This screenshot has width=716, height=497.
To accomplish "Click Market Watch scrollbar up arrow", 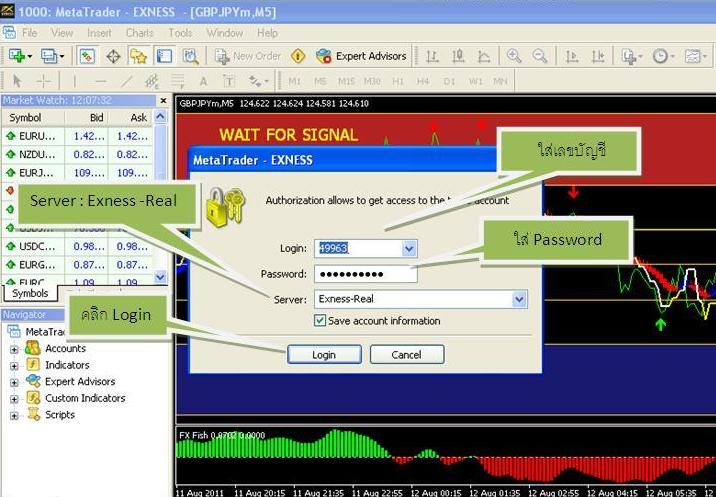I will (x=160, y=117).
